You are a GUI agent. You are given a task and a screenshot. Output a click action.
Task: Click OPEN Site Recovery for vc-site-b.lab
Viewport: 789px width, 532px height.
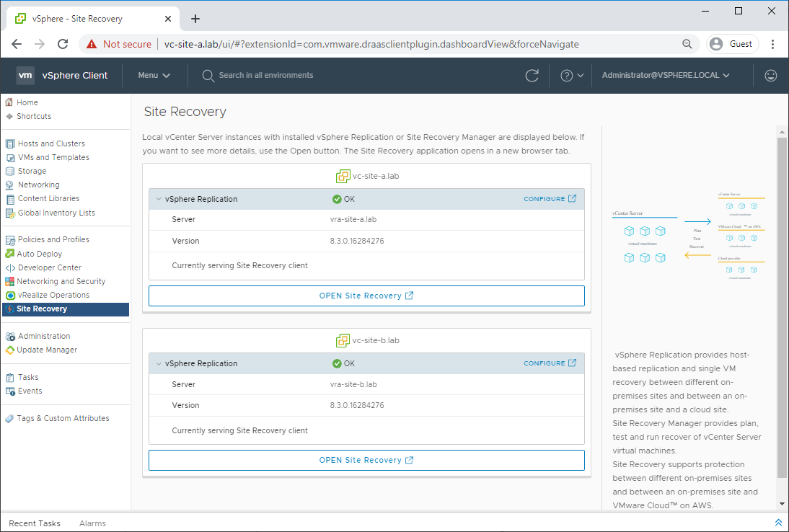pos(366,460)
